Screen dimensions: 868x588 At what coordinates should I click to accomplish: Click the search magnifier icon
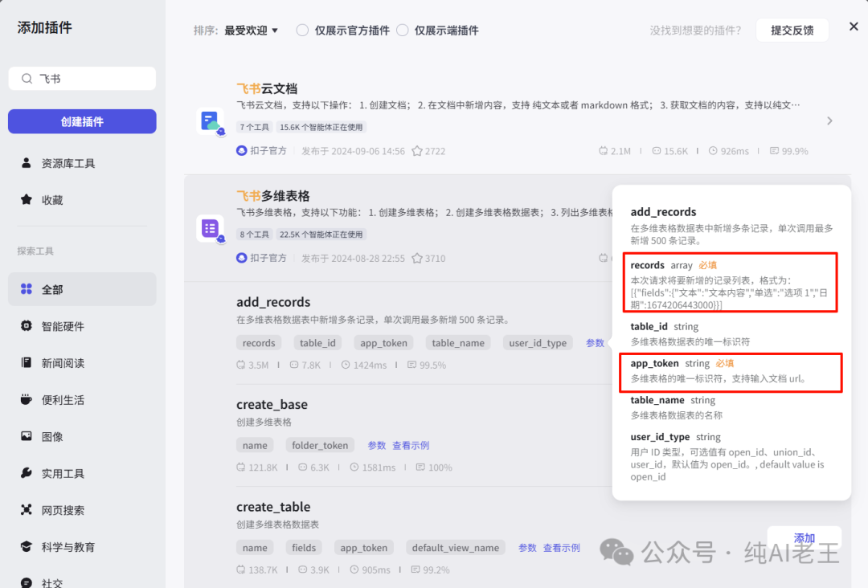[x=27, y=79]
